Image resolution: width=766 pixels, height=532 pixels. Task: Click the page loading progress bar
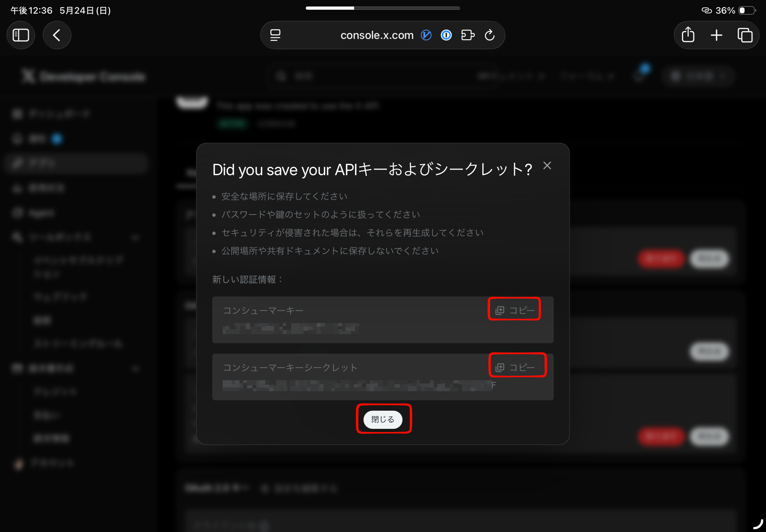(383, 8)
